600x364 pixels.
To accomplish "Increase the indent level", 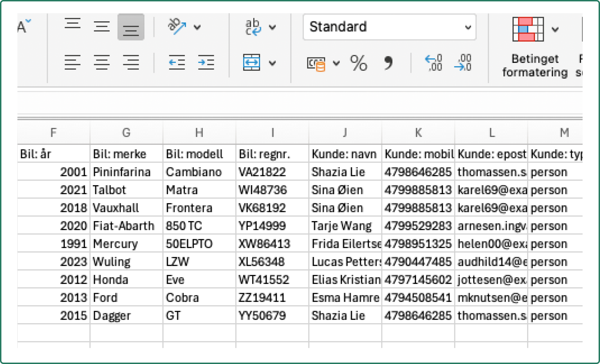I will [206, 62].
